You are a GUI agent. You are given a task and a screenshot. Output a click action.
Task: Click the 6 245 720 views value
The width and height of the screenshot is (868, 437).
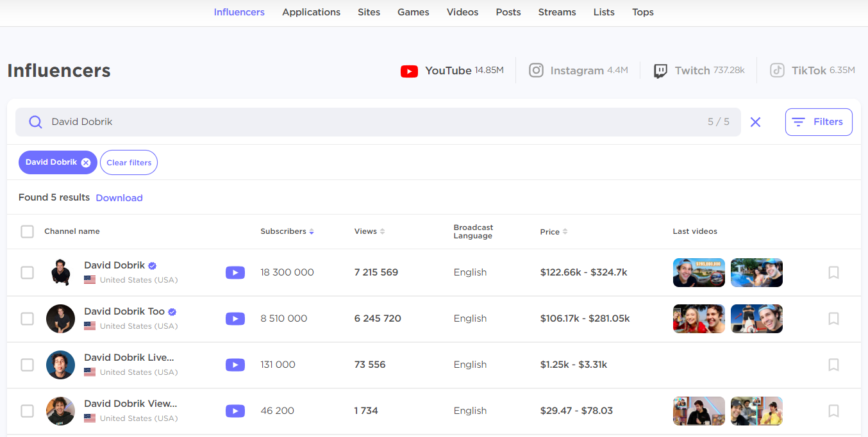coord(378,318)
